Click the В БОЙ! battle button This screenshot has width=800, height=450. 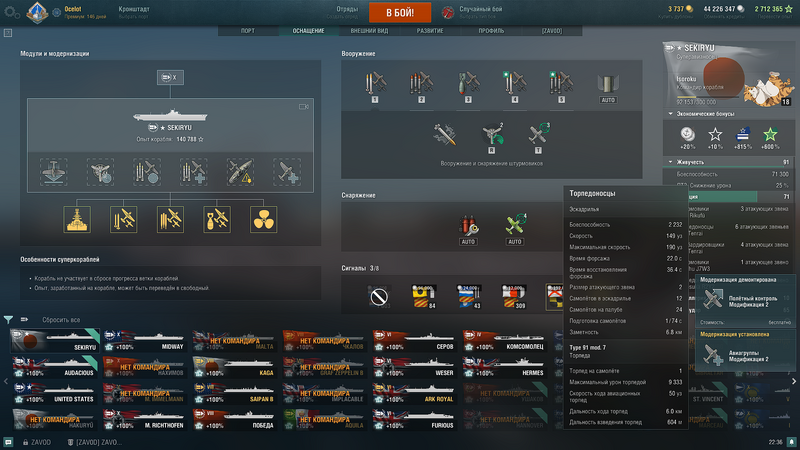(400, 12)
